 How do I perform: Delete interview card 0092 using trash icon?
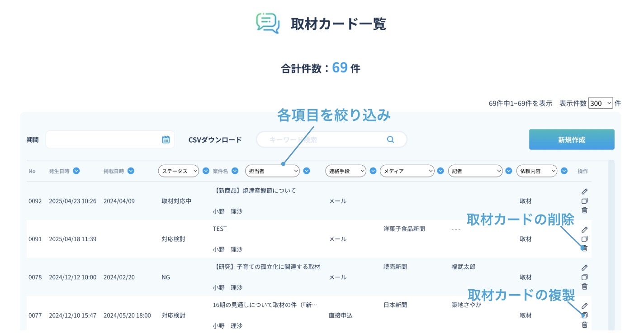pyautogui.click(x=584, y=210)
